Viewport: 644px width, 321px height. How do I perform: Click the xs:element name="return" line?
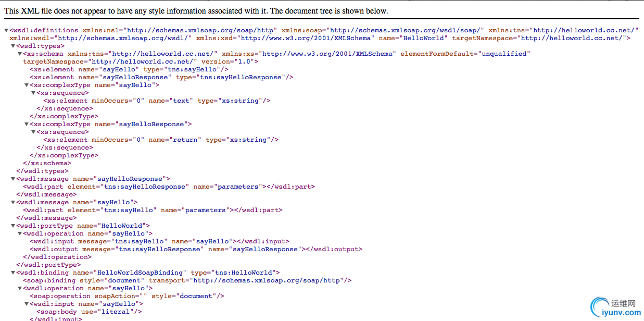[161, 140]
